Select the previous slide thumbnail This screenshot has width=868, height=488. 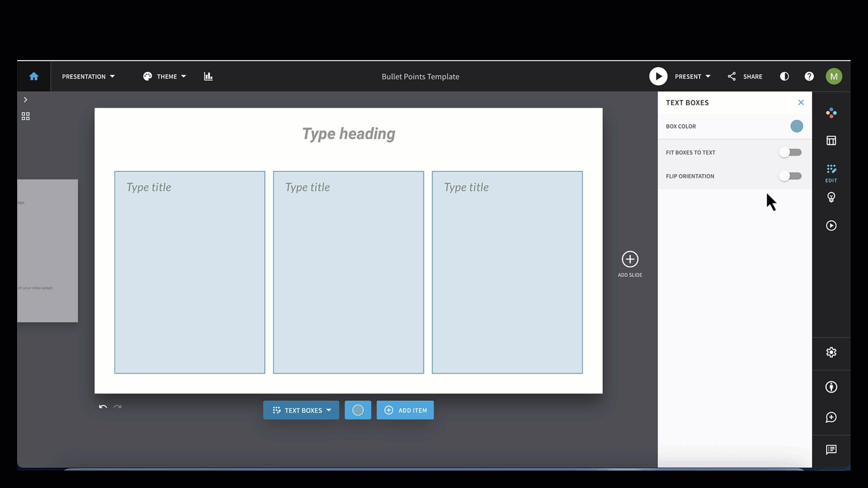click(x=47, y=251)
